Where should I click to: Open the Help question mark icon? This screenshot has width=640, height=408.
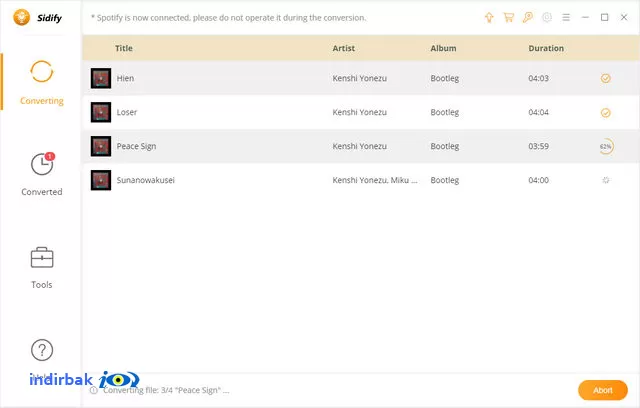click(x=42, y=350)
